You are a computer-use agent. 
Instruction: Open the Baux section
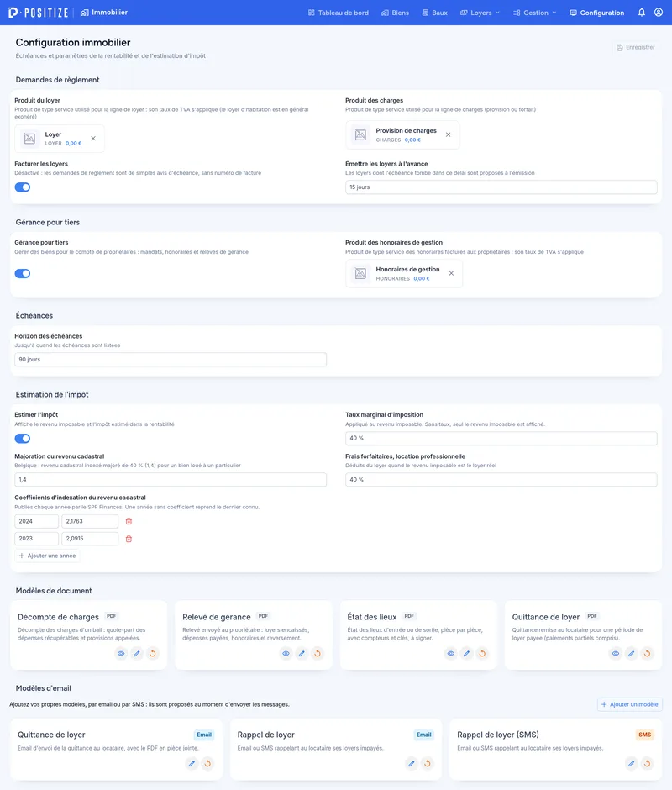tap(435, 13)
